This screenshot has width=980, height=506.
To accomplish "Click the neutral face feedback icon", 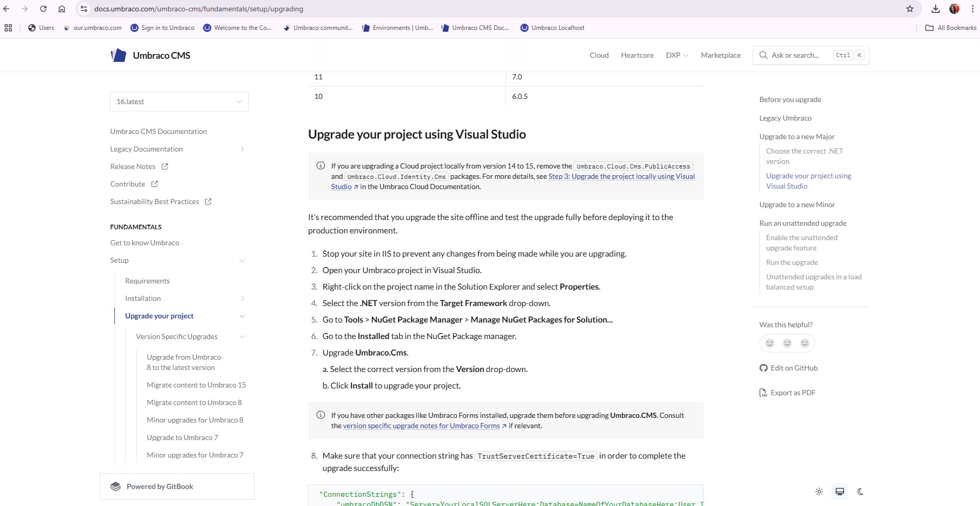I will click(787, 343).
